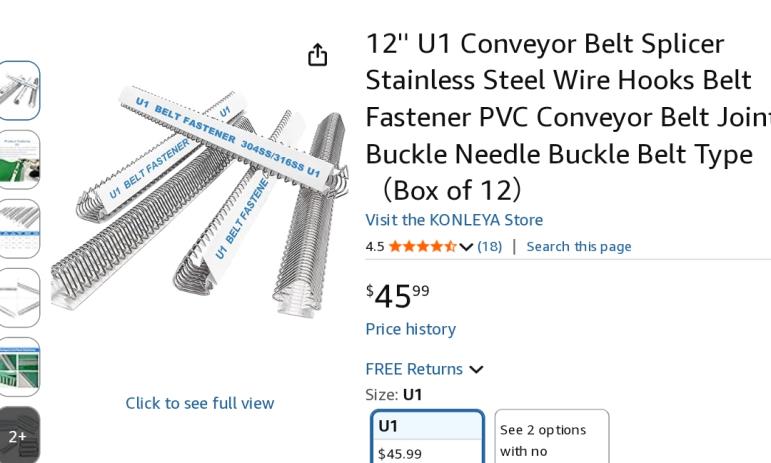Select the fourth product thumbnail

(19, 297)
